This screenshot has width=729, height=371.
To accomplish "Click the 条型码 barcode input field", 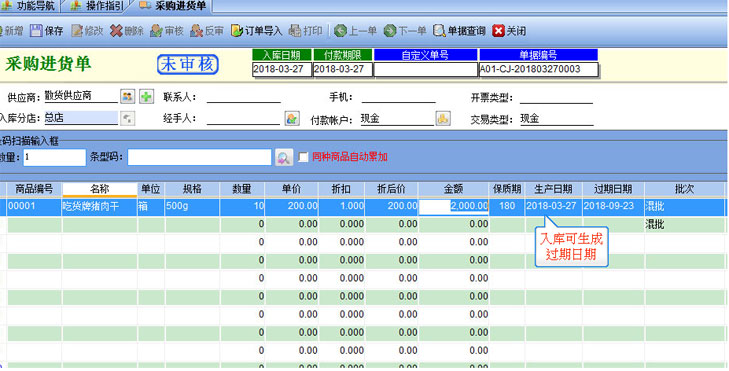I will [x=199, y=157].
